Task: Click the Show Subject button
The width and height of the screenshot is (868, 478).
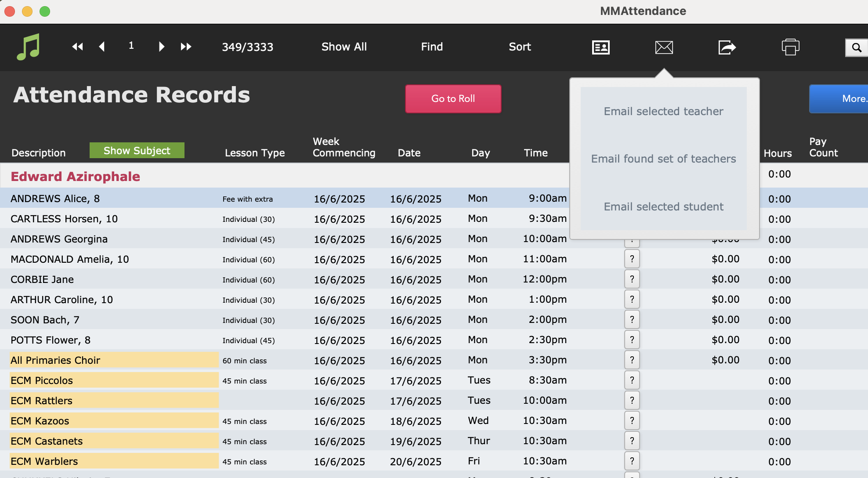Action: (x=137, y=150)
